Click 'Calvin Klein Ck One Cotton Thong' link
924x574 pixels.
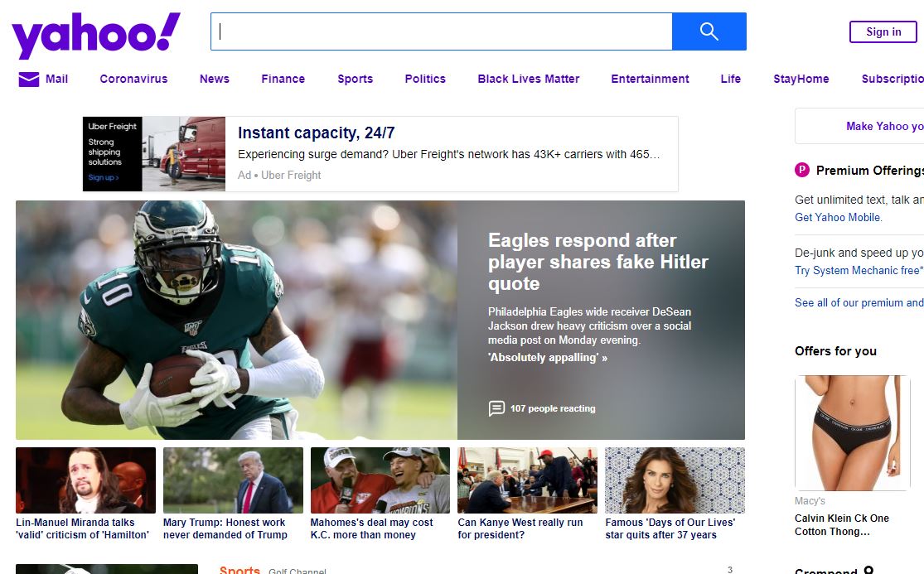[841, 524]
